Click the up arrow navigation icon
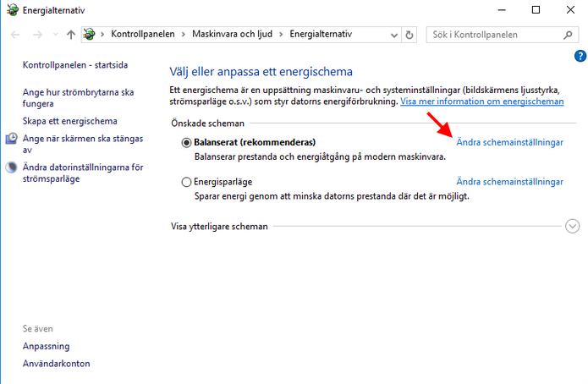Image resolution: width=588 pixels, height=384 pixels. click(71, 35)
